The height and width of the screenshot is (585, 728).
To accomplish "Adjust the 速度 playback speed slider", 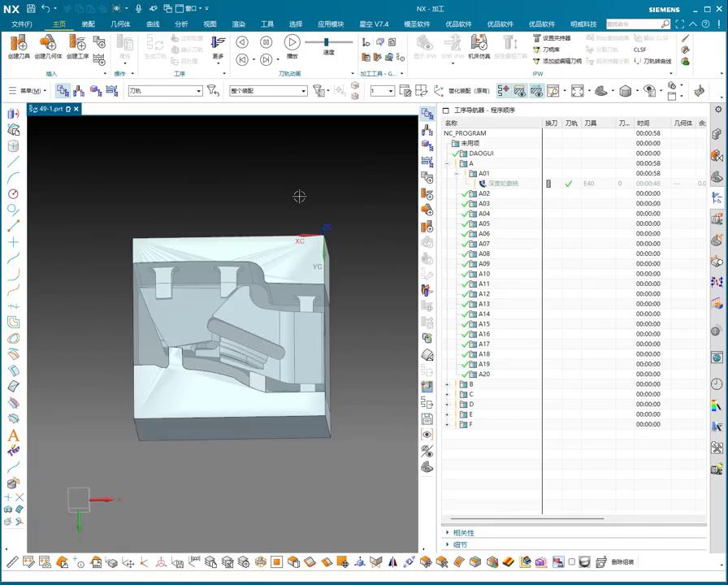I will click(x=327, y=42).
